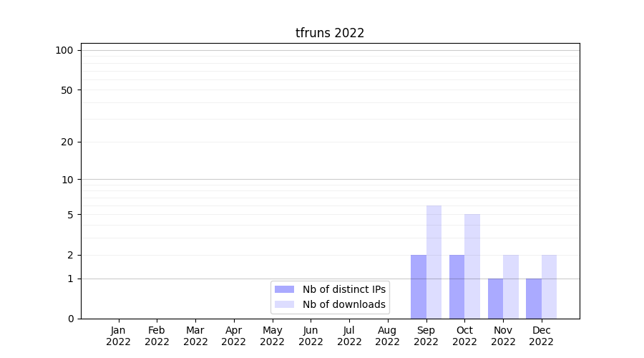Click the 0 y-axis tick label

coord(70,319)
